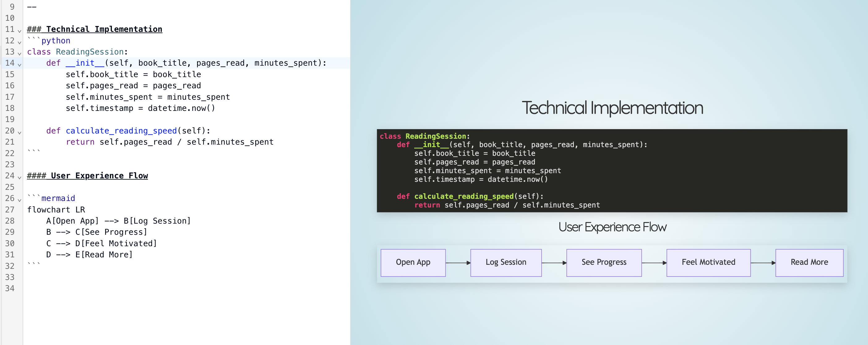Click the User Experience Flow heading in preview
Screen dimensions: 868x345
tap(612, 227)
